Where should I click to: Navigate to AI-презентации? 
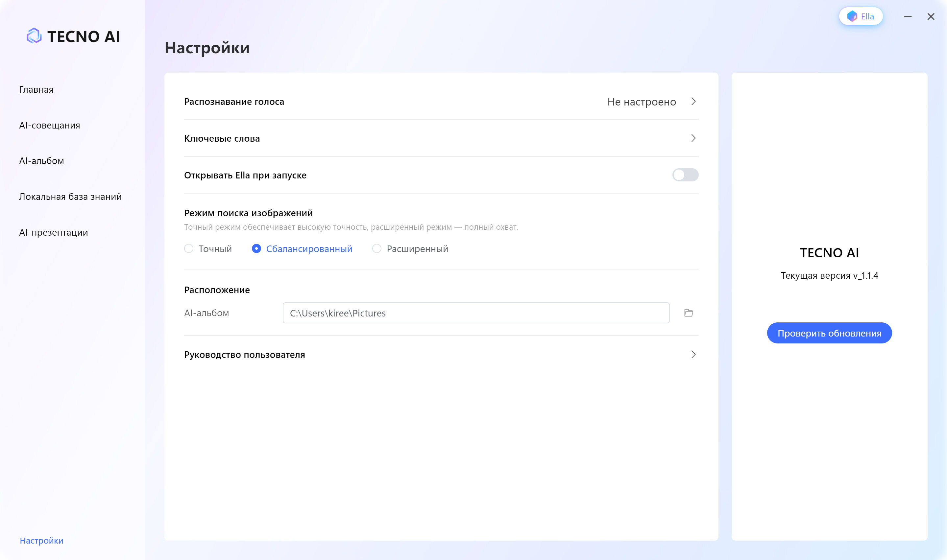tap(54, 232)
